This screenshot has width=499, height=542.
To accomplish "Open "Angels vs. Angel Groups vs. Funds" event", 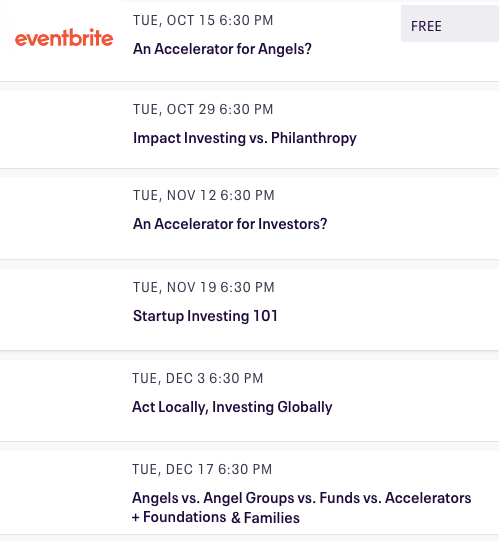I will click(x=302, y=498).
